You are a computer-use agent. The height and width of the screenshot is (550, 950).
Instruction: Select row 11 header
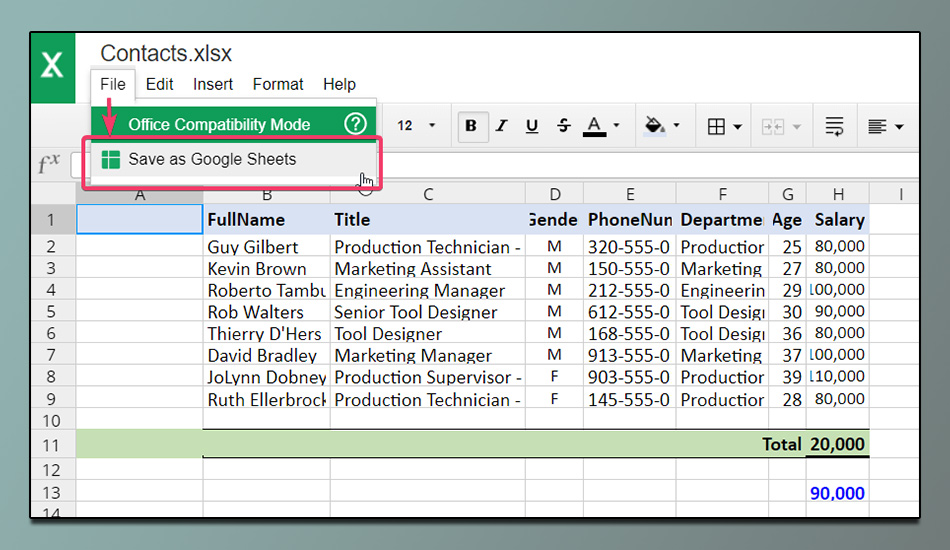[x=53, y=445]
